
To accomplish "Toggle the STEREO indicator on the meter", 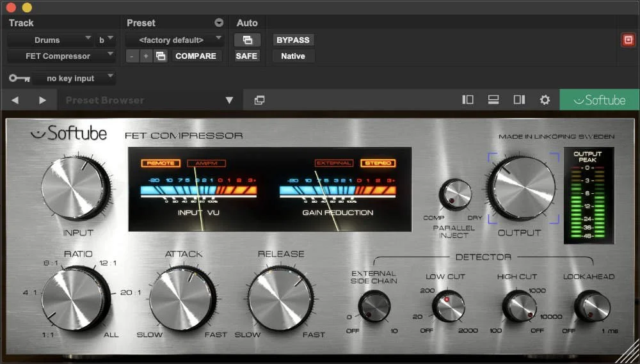I will tap(378, 163).
